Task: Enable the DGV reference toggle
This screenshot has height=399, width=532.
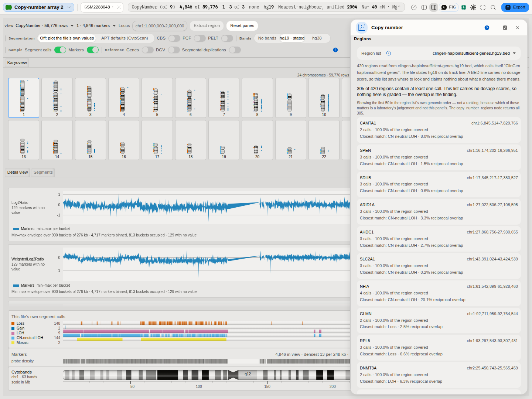Action: coord(174,50)
